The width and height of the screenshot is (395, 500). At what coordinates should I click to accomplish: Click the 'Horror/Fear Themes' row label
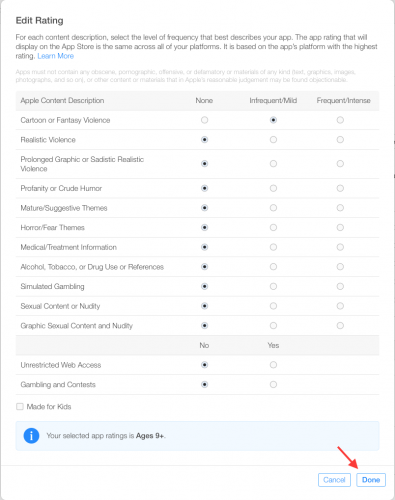tap(53, 228)
